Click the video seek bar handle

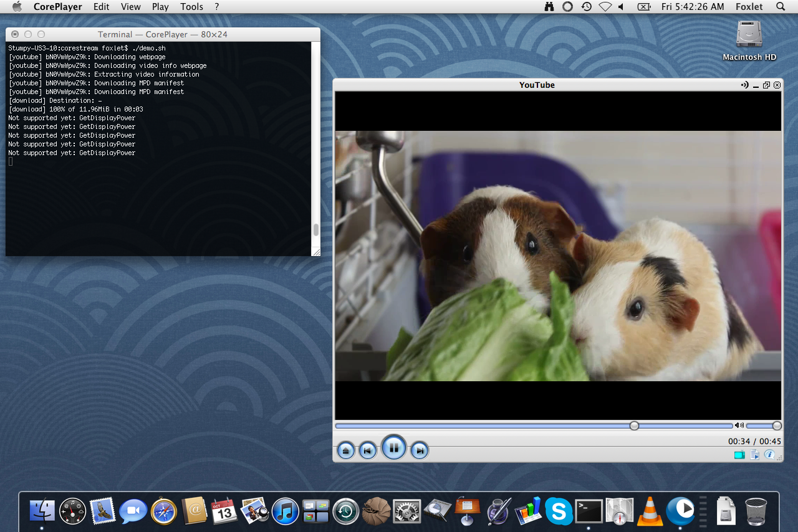(x=634, y=425)
